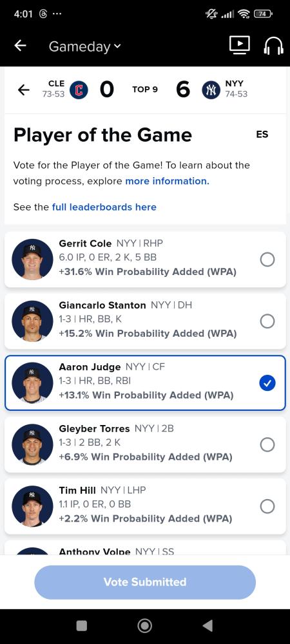Select the Gerrit Cole radio button
The height and width of the screenshot is (644, 290).
(x=267, y=259)
